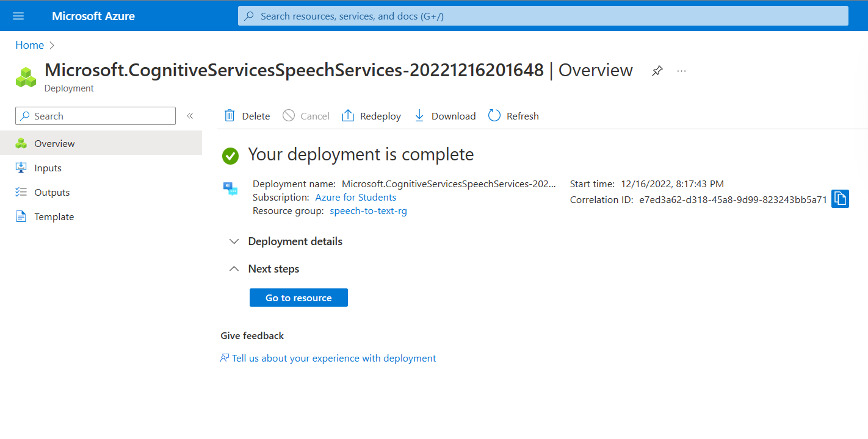
Task: Open the speech-to-text-rg resource group link
Action: click(368, 210)
